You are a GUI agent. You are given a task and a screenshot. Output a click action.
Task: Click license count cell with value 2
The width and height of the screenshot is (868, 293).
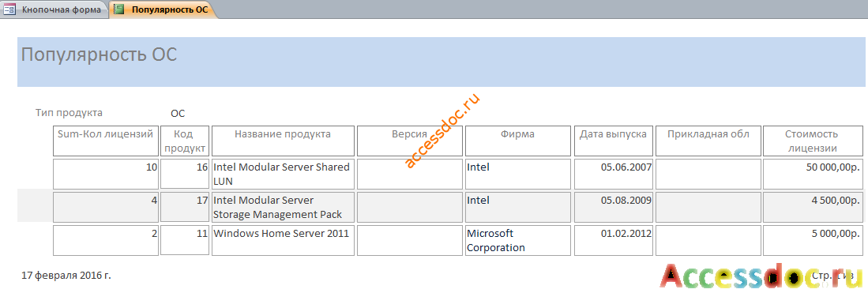(106, 240)
